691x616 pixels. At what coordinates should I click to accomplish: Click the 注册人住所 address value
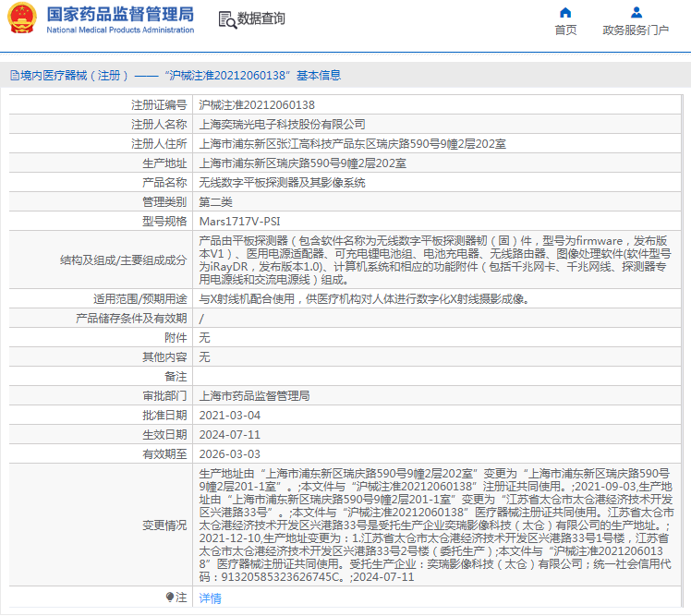(353, 144)
